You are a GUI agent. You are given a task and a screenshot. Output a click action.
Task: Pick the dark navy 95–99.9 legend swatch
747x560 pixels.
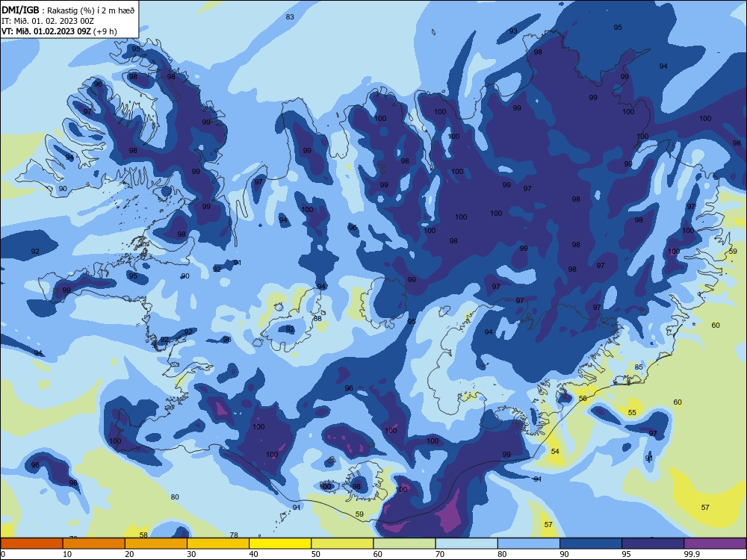(x=653, y=544)
